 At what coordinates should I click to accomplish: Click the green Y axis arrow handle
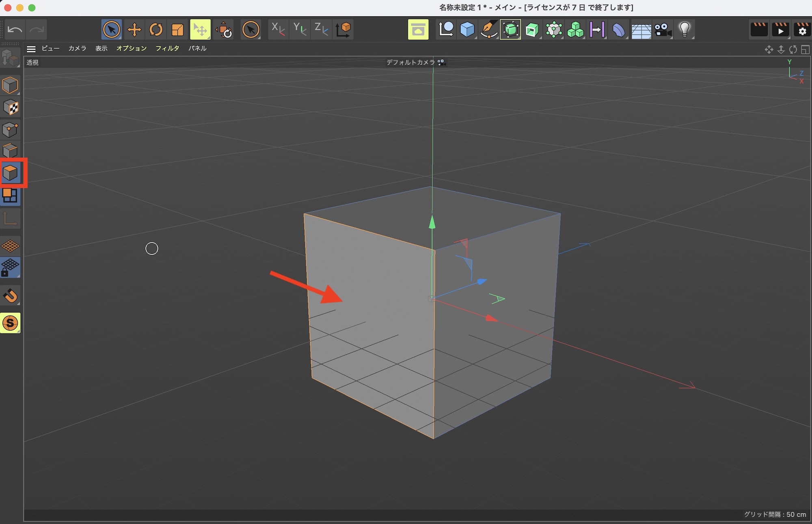[432, 222]
